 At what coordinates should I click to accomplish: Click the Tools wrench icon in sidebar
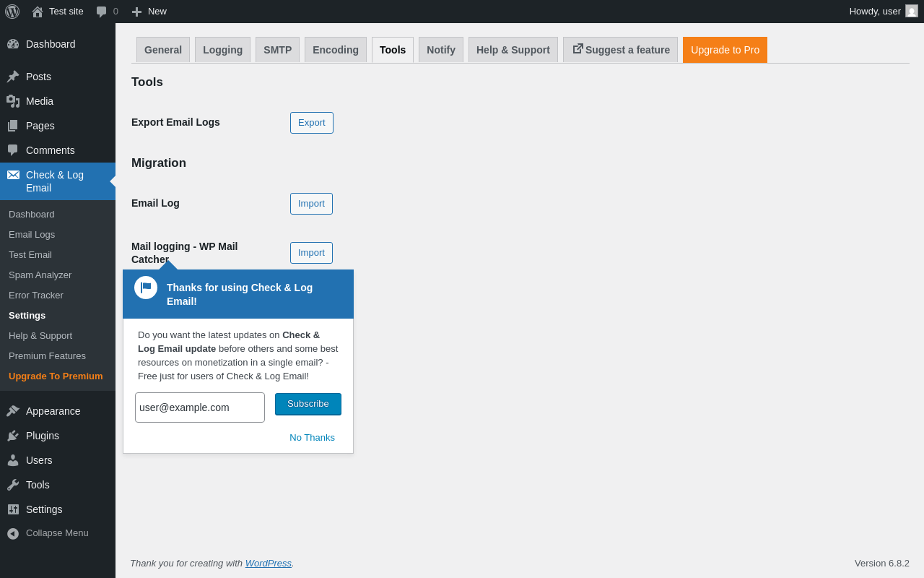[x=13, y=485]
